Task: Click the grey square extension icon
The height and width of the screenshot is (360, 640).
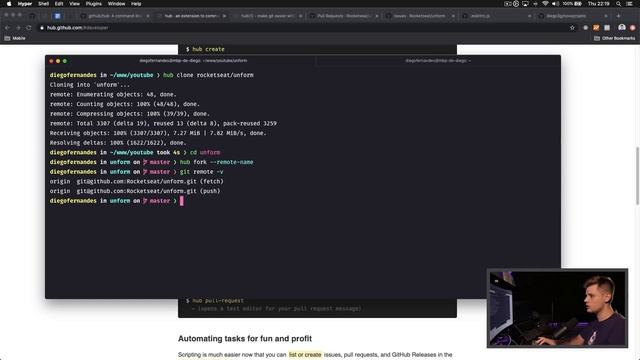Action: [x=607, y=28]
